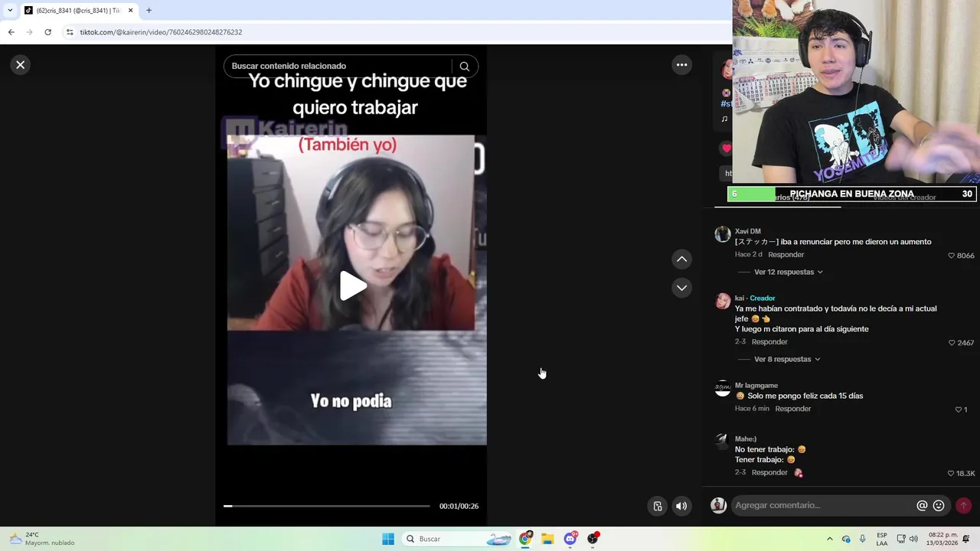
Task: Go back in the browser
Action: click(x=11, y=32)
